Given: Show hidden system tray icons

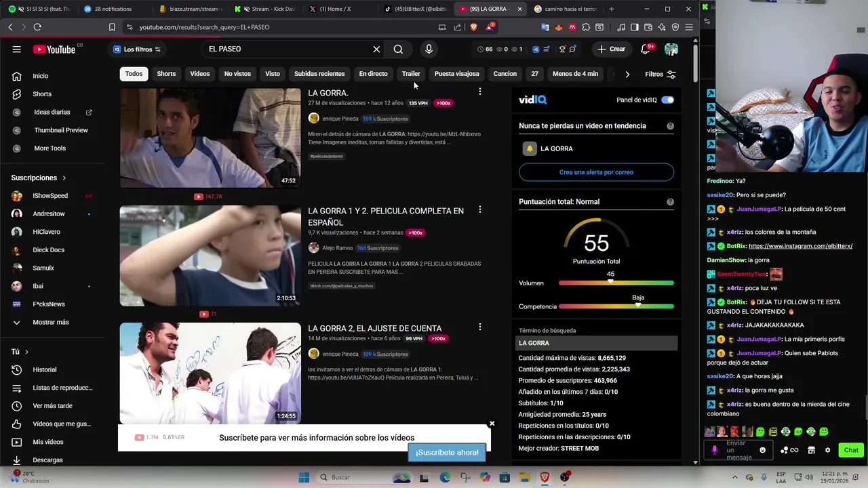Looking at the screenshot, I should click(734, 477).
